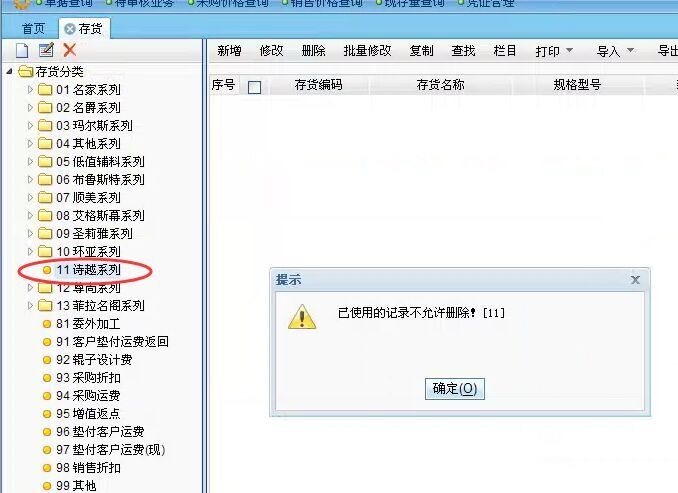This screenshot has width=678, height=493.
Task: Switch to the 首页 tab
Action: pyautogui.click(x=33, y=29)
